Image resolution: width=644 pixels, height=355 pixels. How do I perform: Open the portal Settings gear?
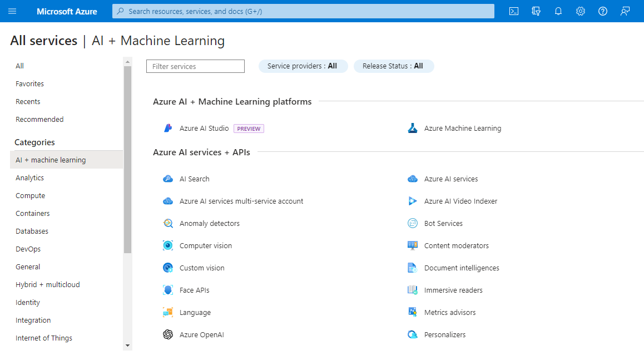580,11
